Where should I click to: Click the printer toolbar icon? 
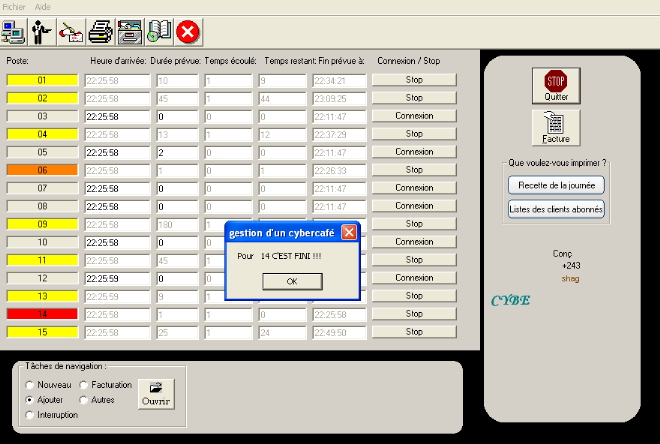pyautogui.click(x=101, y=31)
